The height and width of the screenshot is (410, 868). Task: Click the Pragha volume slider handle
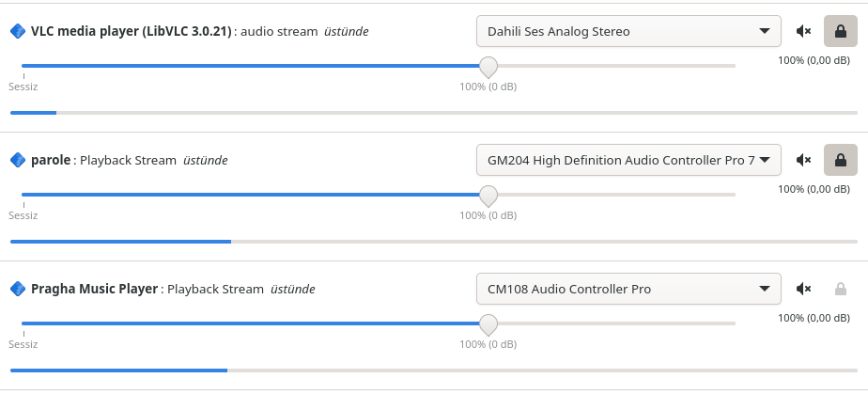[488, 324]
